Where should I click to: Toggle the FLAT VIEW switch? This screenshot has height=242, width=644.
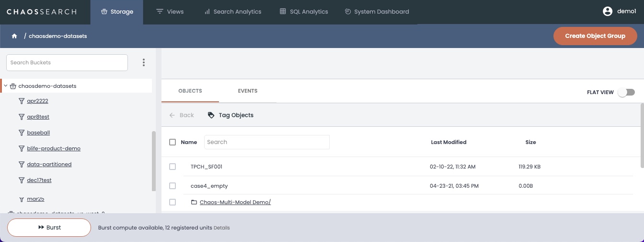pos(626,92)
